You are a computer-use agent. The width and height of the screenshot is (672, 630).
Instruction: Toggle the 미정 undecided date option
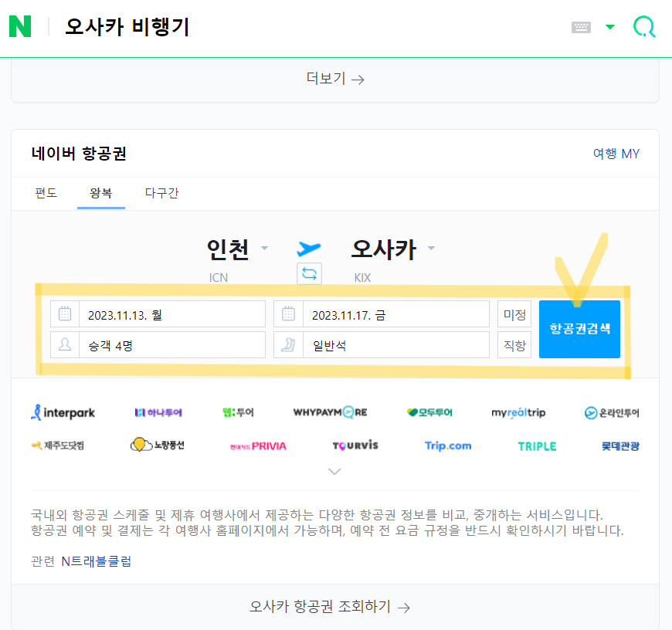(x=514, y=314)
